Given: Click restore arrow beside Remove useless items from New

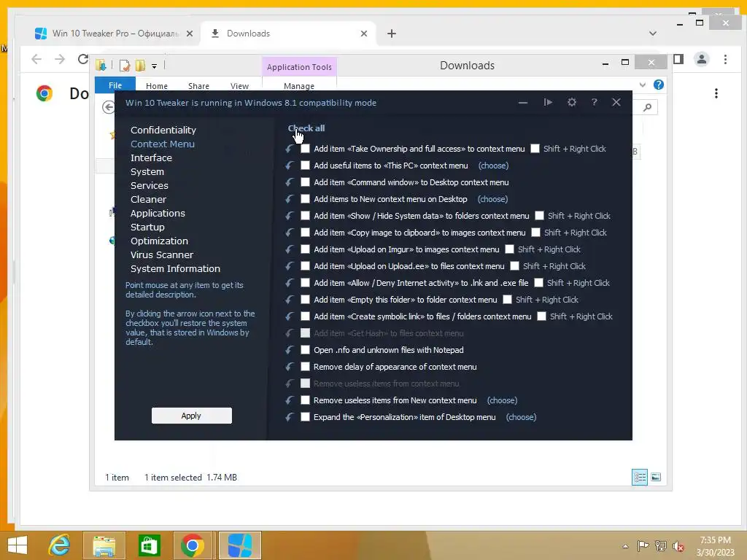Looking at the screenshot, I should coord(289,400).
